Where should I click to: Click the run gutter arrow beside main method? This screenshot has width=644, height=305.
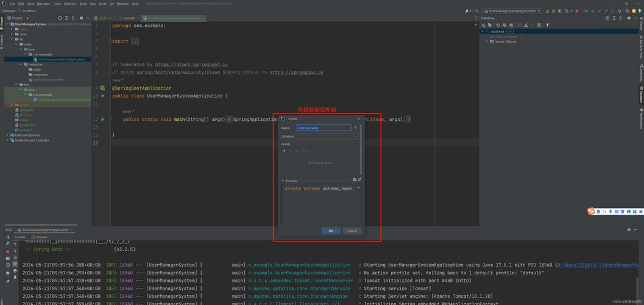point(102,120)
